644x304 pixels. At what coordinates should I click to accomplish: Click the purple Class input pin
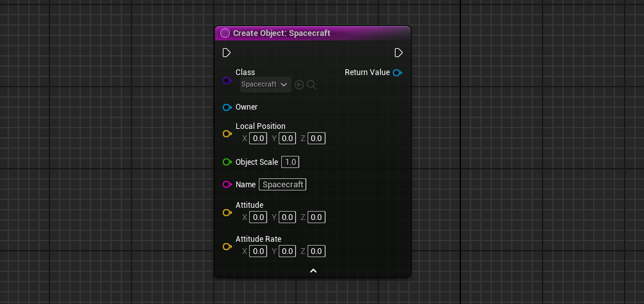coord(227,81)
